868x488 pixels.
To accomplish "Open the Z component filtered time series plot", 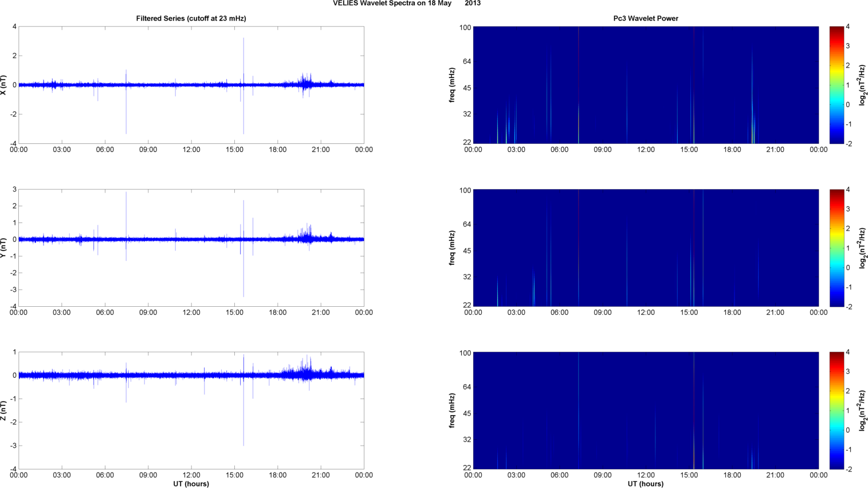I will point(191,411).
